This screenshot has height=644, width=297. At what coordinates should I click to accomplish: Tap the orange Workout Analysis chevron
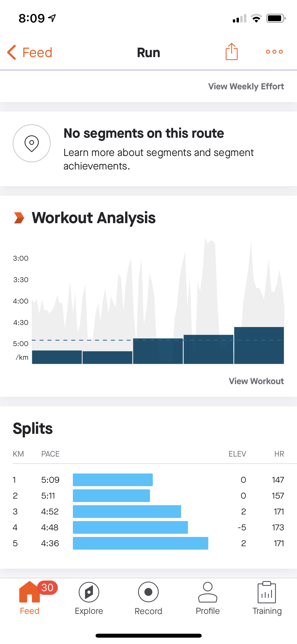[19, 218]
